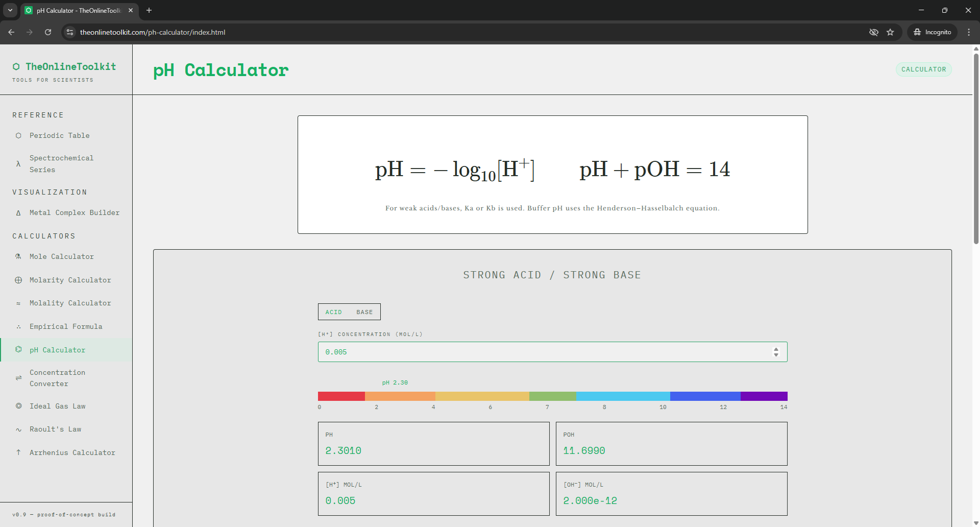Image resolution: width=980 pixels, height=527 pixels.
Task: Click the CALCULATOR badge
Action: tap(923, 69)
